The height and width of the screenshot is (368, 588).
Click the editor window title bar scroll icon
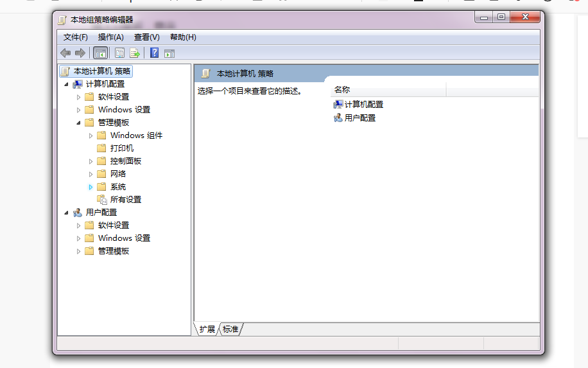coord(62,19)
